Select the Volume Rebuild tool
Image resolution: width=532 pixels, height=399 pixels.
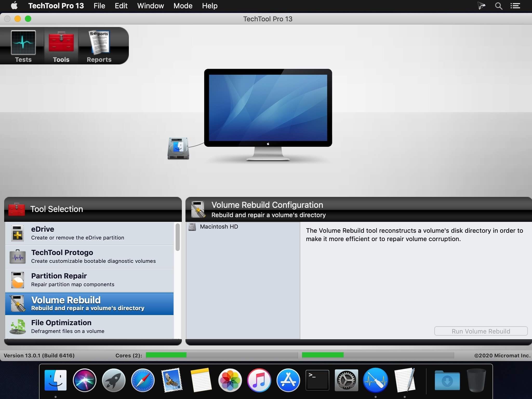89,304
